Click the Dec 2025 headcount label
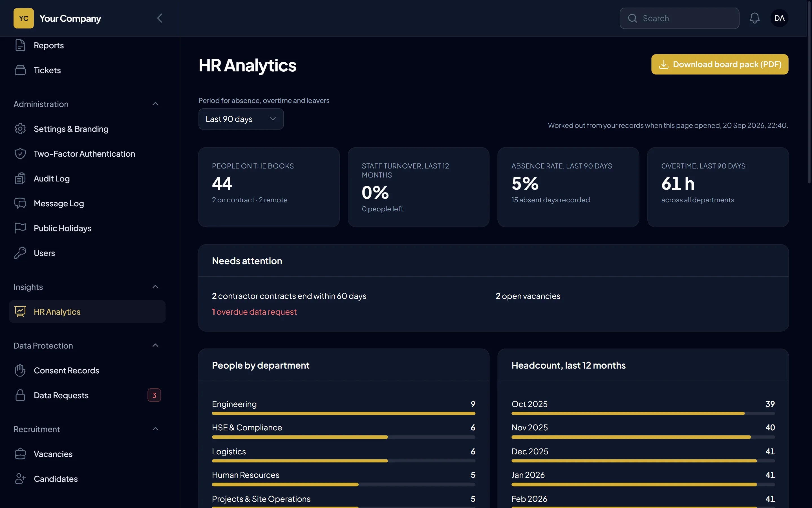The image size is (812, 508). 530,451
